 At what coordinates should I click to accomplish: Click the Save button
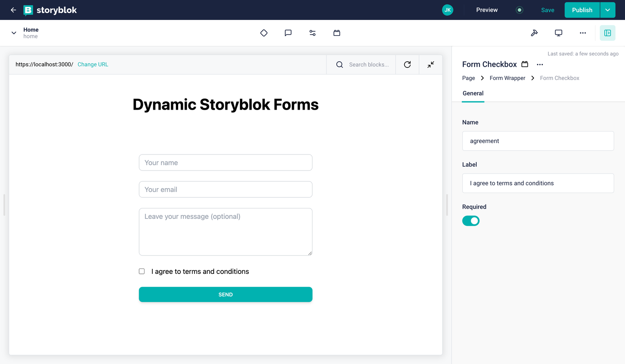click(548, 10)
